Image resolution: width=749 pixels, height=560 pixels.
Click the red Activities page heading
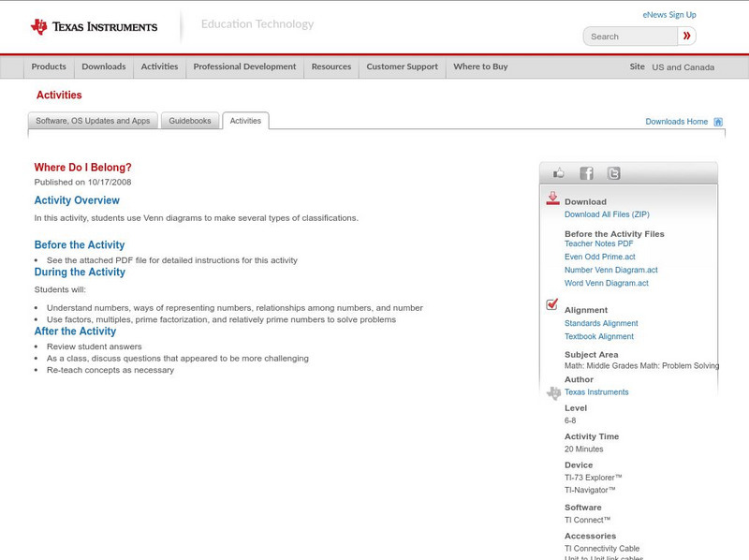[x=59, y=96]
